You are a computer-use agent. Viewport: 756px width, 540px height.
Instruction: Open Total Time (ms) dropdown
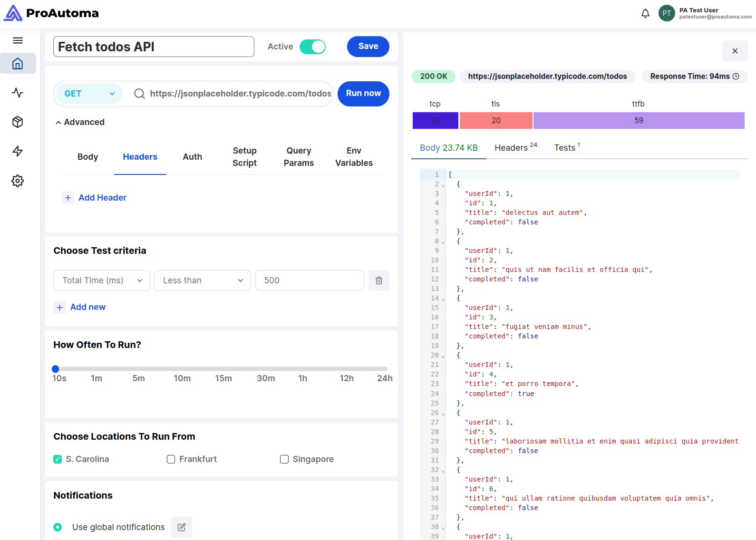[x=102, y=280]
